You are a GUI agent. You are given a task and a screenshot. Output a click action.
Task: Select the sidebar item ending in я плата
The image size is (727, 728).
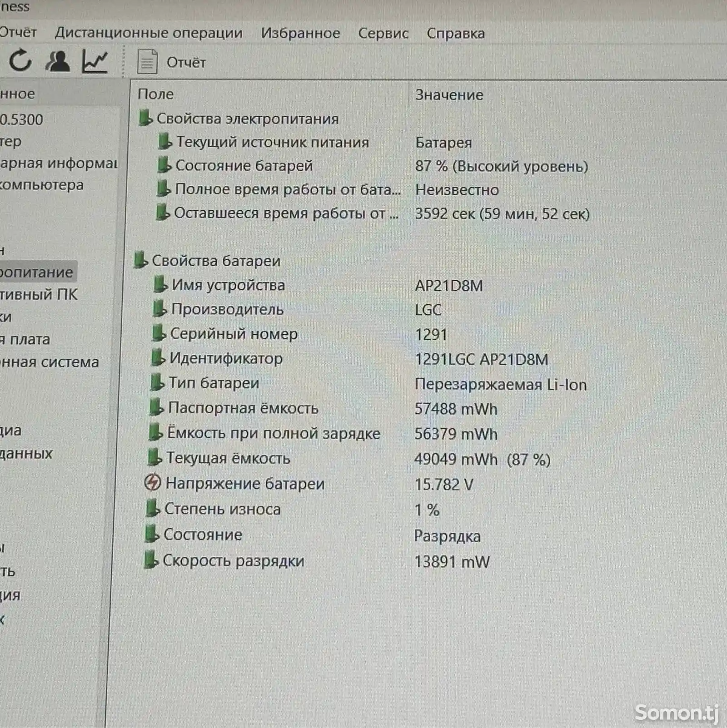click(x=25, y=339)
